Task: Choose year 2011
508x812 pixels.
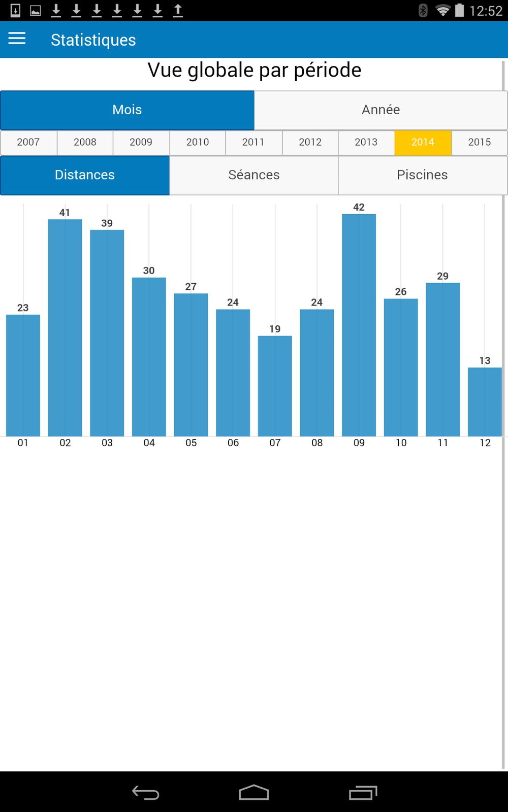Action: click(x=253, y=143)
